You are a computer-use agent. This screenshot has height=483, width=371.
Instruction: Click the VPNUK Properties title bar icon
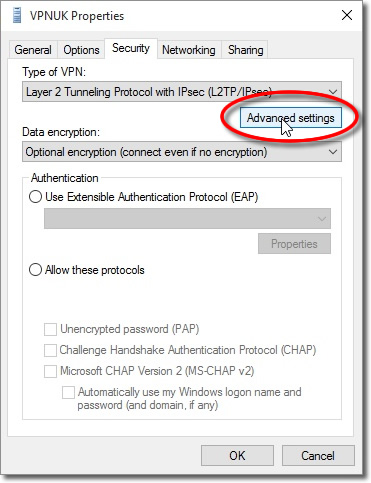click(x=16, y=16)
